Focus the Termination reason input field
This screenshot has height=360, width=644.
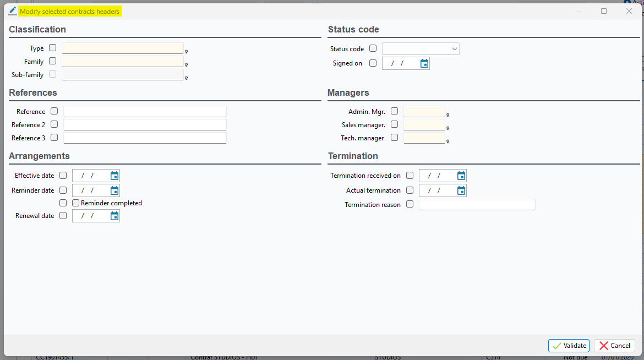pyautogui.click(x=477, y=205)
